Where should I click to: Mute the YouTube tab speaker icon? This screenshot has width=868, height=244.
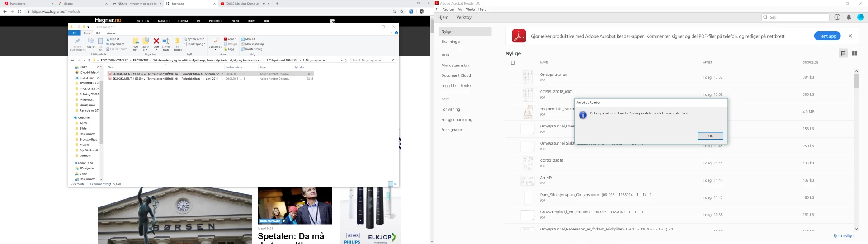[x=263, y=4]
